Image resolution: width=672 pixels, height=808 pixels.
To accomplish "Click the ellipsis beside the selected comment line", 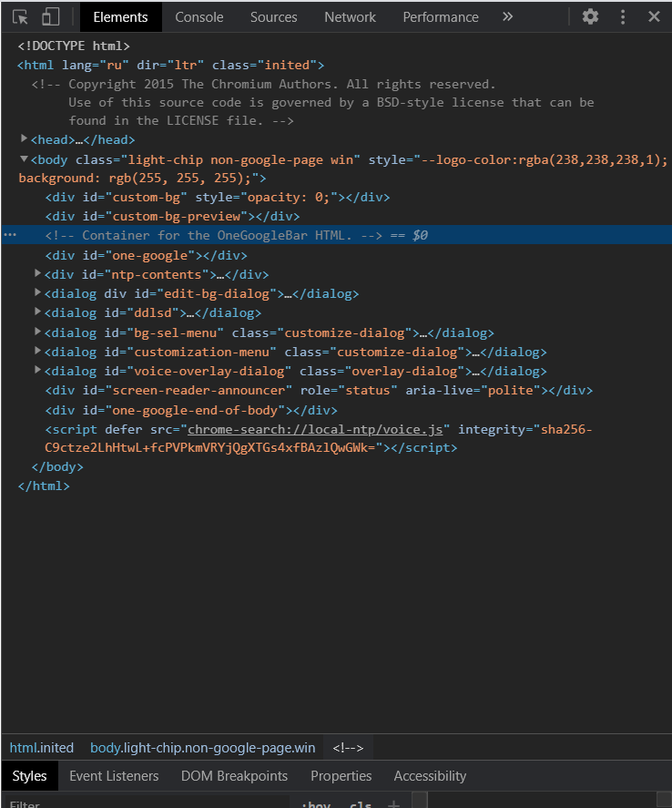I will [x=10, y=235].
